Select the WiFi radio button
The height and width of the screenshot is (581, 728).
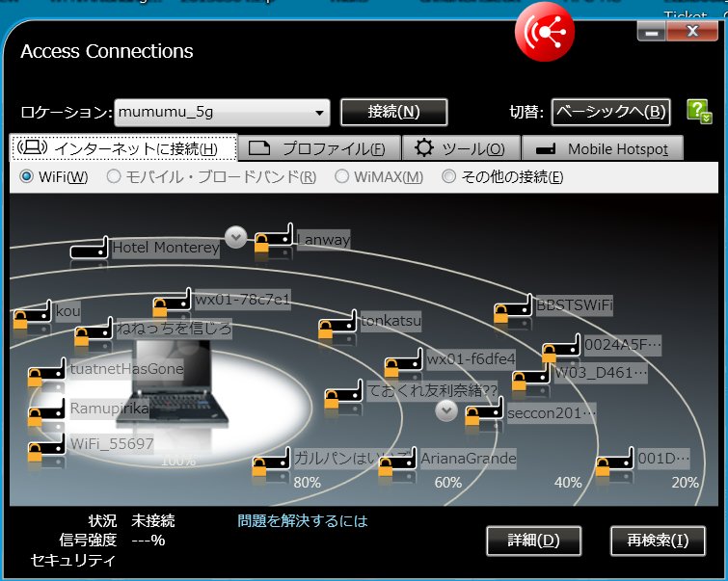coord(26,176)
